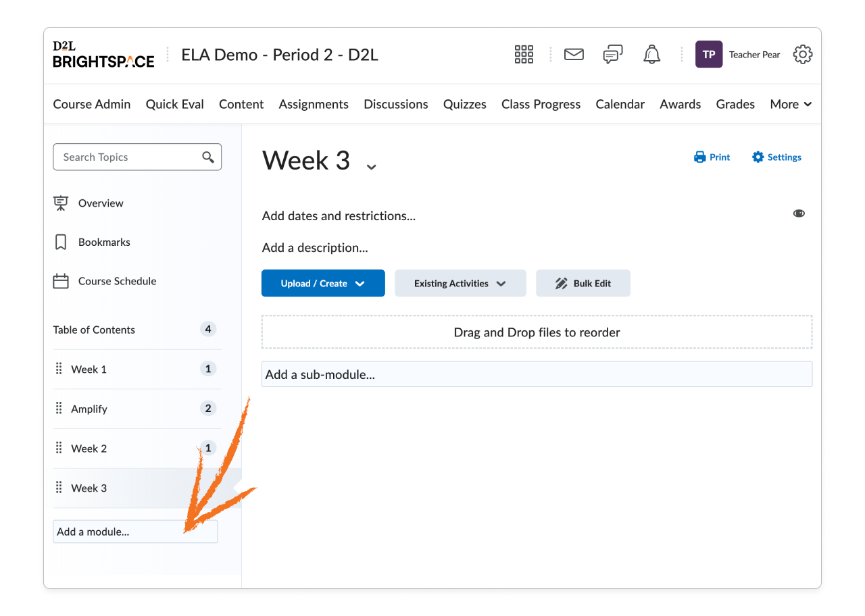Open the course selector waffle grid icon
The image size is (865, 616).
[524, 55]
